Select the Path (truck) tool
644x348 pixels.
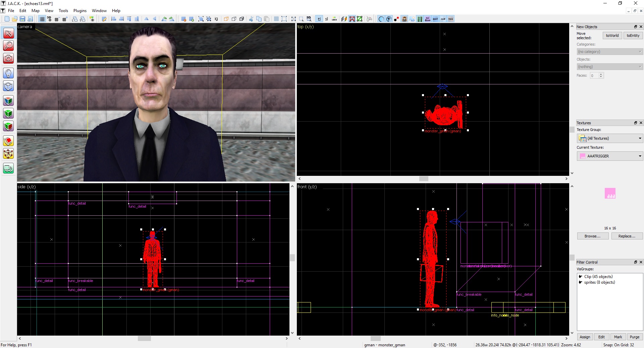click(8, 168)
